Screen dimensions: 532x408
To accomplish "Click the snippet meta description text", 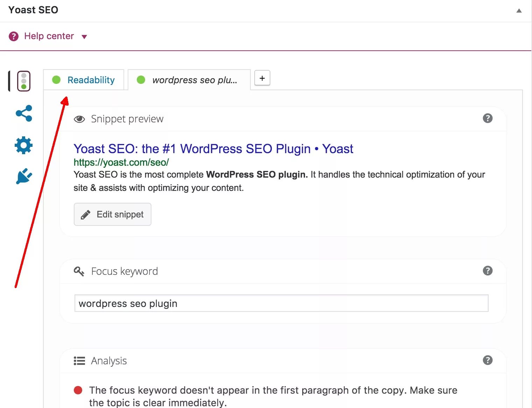I will point(279,181).
